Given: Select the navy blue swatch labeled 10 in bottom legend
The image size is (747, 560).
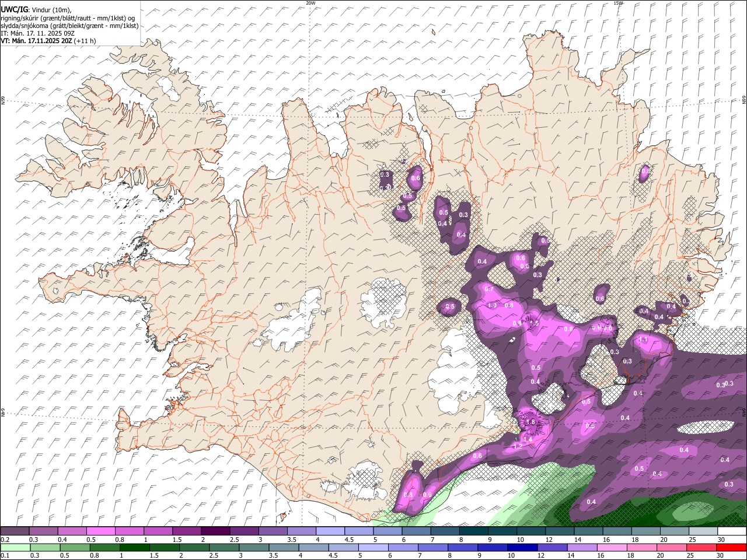Looking at the screenshot, I should click(x=522, y=548).
